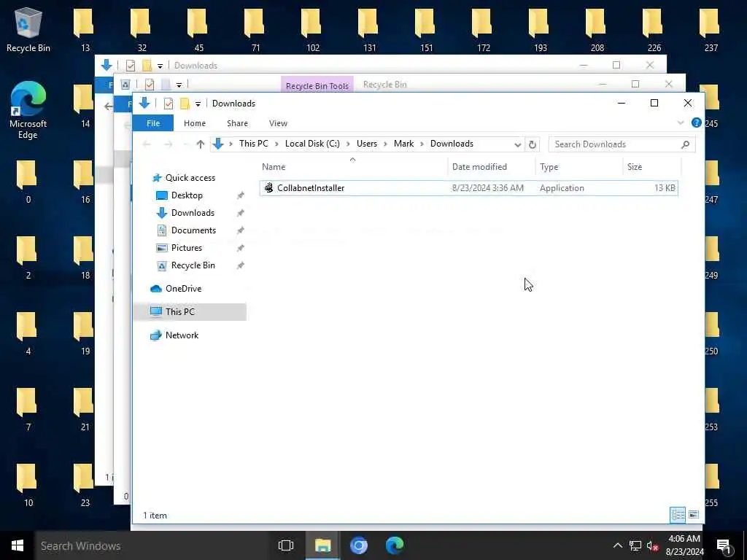This screenshot has width=747, height=560.
Task: Click New folder icon in Downloads title bar
Action: point(185,104)
